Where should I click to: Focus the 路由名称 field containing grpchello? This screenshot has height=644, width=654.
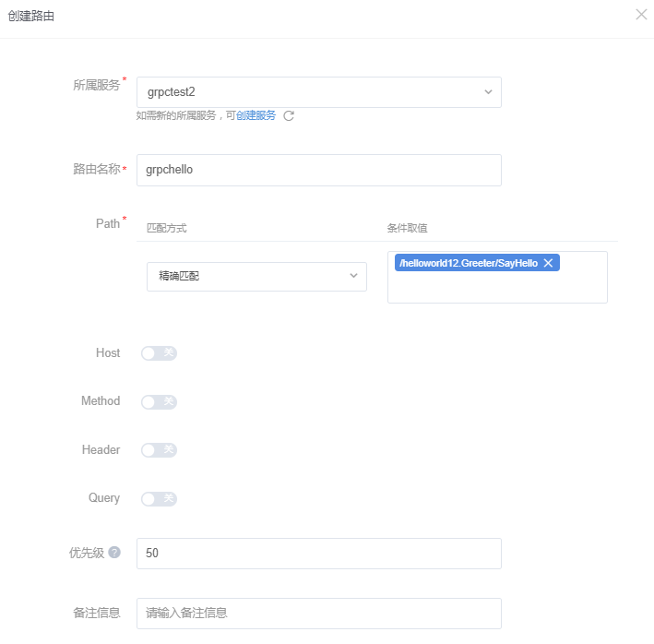tap(318, 170)
